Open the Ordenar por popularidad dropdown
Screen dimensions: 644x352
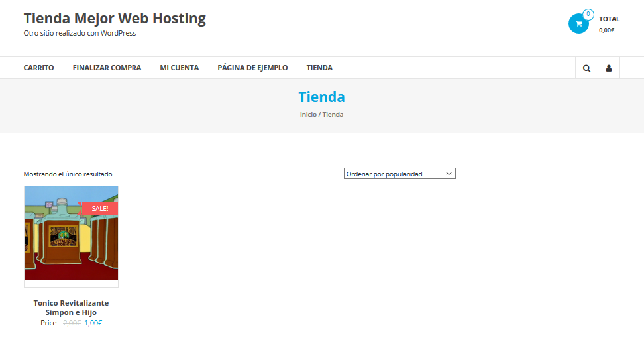(400, 174)
